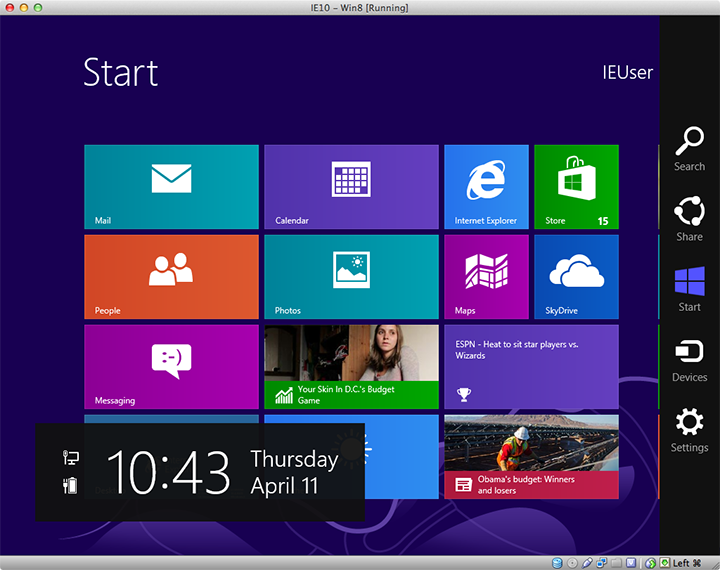Click the Store update count '15'

point(603,221)
